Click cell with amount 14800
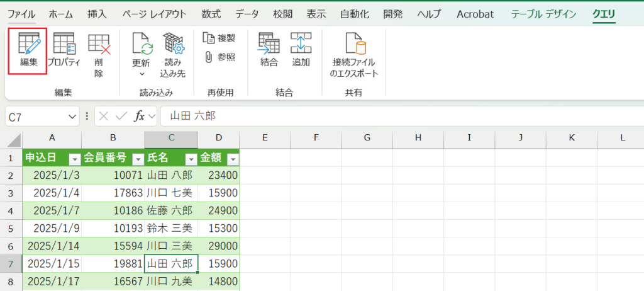Image resolution: width=644 pixels, height=291 pixels. click(x=218, y=281)
